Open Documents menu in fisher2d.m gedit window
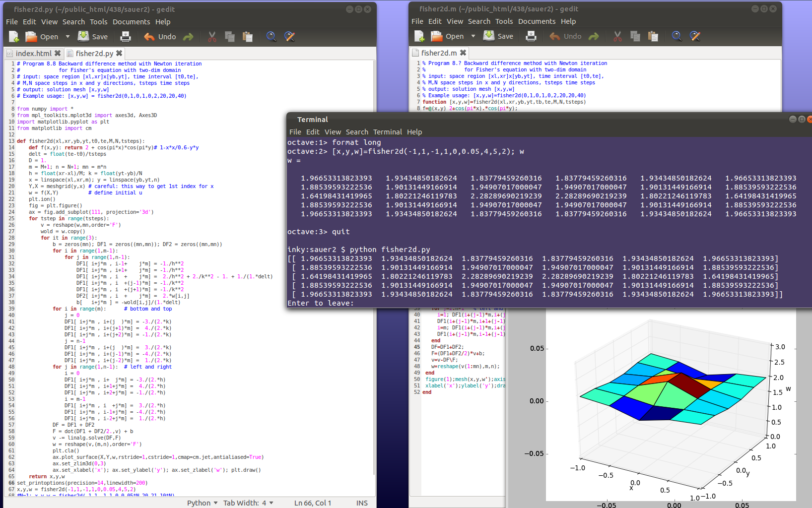812x508 pixels. tap(537, 21)
